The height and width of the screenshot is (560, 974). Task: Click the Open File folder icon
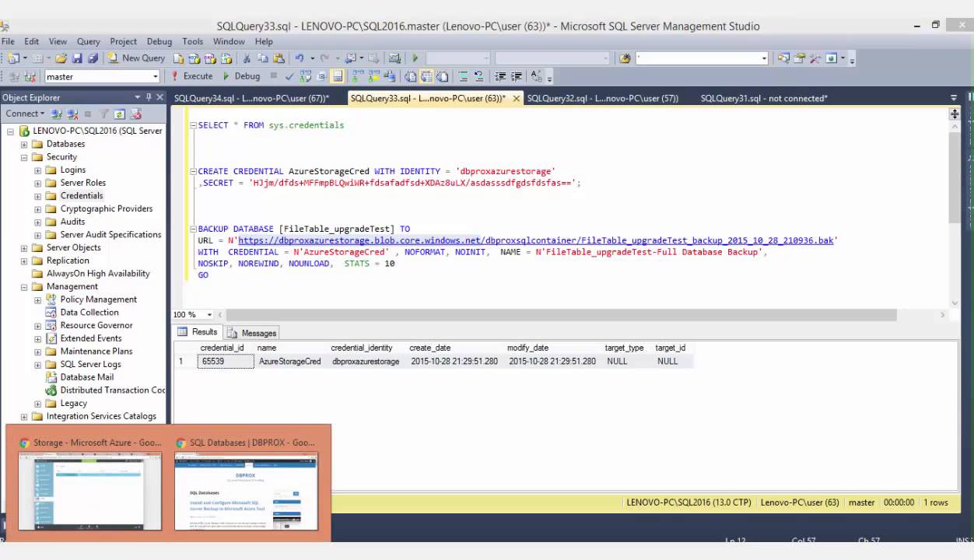tap(61, 58)
